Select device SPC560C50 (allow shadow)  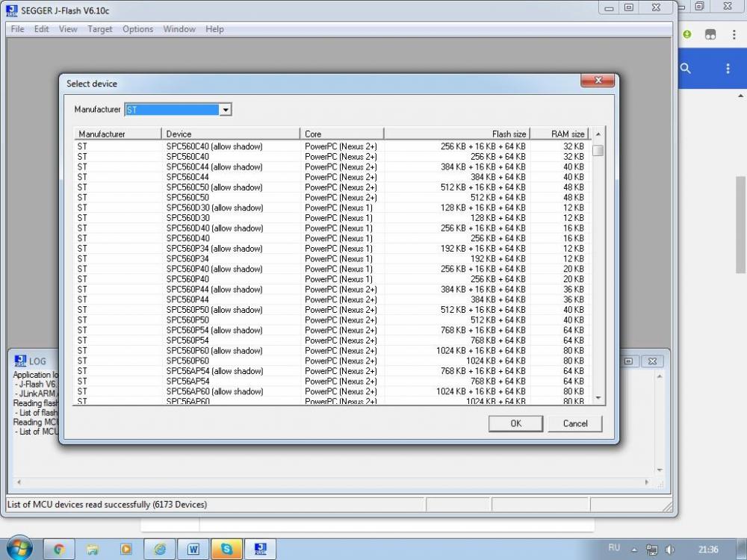pyautogui.click(x=332, y=187)
